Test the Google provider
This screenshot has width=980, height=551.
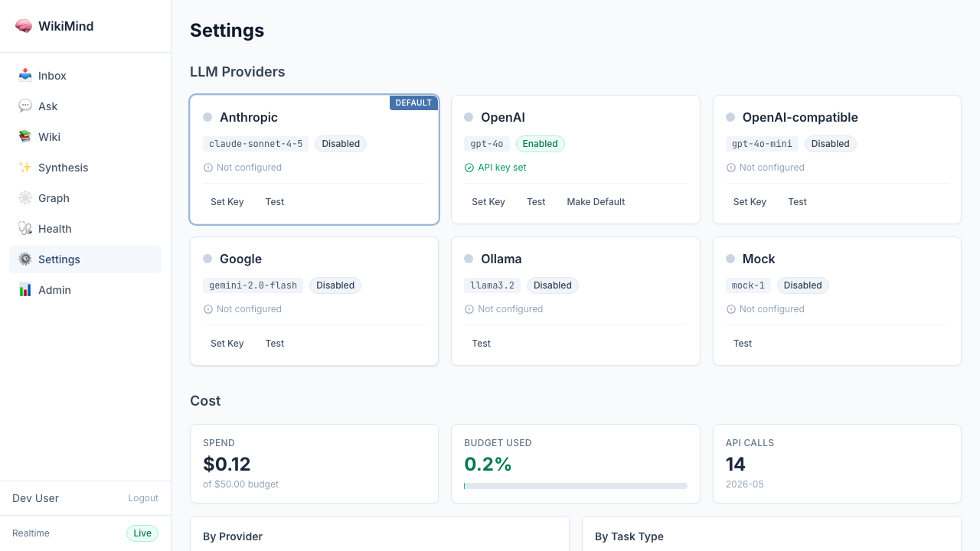275,344
